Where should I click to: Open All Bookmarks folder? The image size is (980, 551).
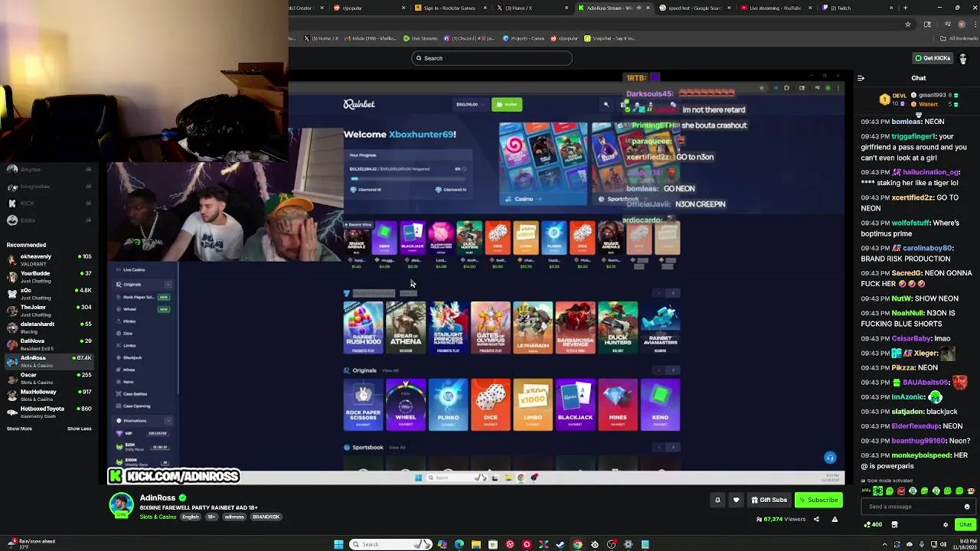click(959, 38)
